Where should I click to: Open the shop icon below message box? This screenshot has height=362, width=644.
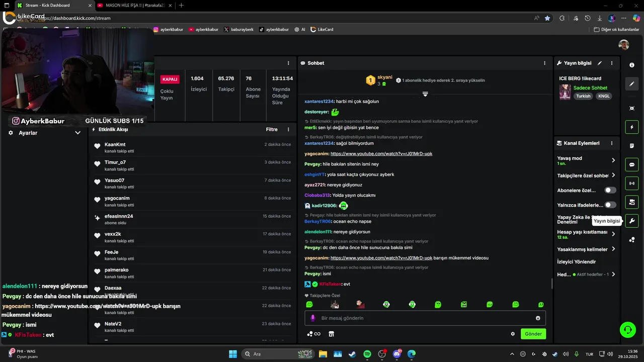pyautogui.click(x=331, y=334)
